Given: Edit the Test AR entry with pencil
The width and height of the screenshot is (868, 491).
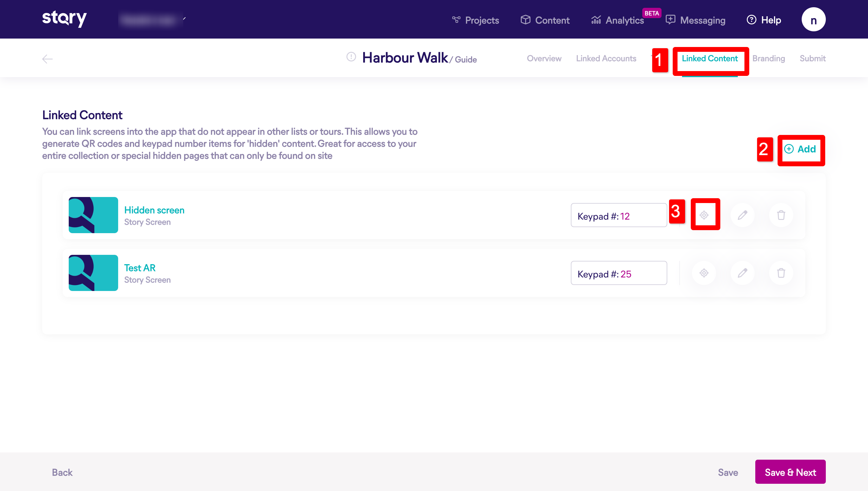Looking at the screenshot, I should [x=743, y=273].
